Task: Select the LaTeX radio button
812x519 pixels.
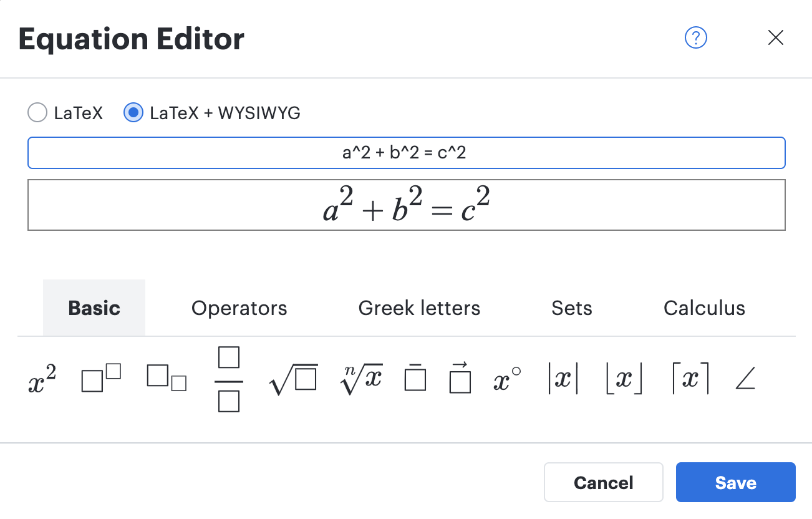Action: [x=37, y=112]
